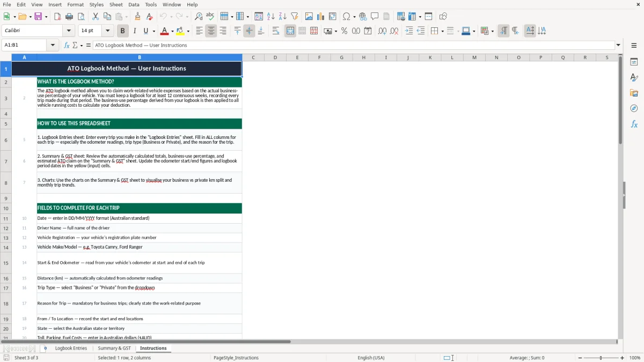
Task: Open the Styles menu
Action: (97, 4)
